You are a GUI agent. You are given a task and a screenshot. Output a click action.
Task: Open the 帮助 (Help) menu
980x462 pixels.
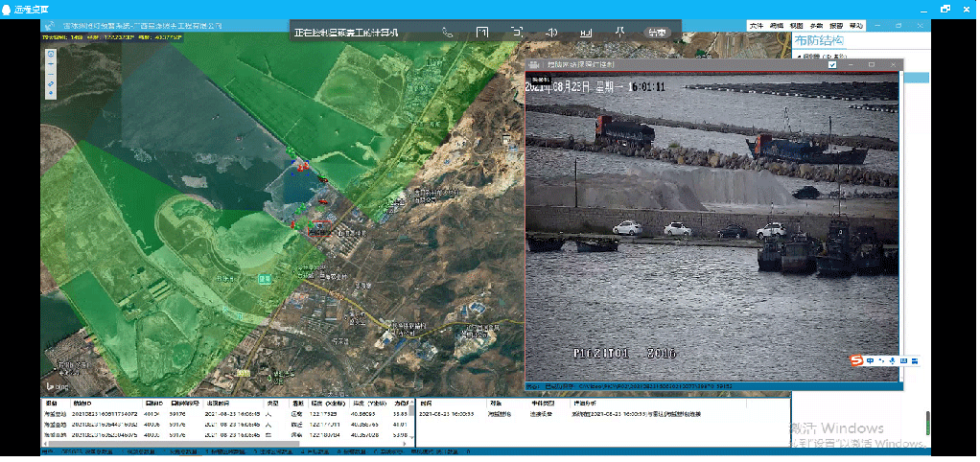(x=856, y=25)
